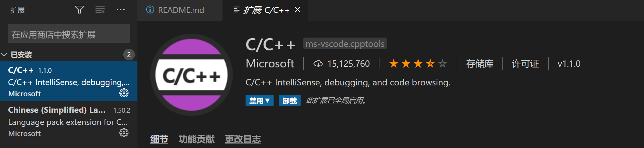Open manage gear for Chinese language pack
Image resolution: width=644 pixels, height=148 pixels.
coord(124,133)
